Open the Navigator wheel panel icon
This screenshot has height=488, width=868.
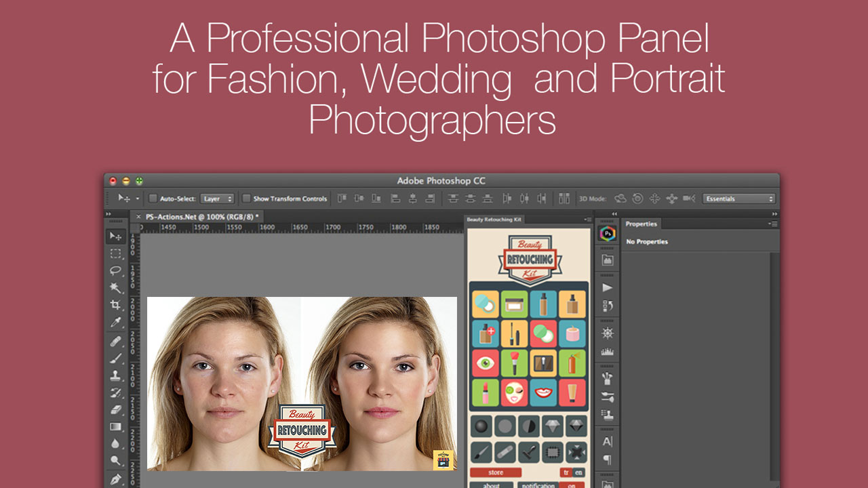608,333
